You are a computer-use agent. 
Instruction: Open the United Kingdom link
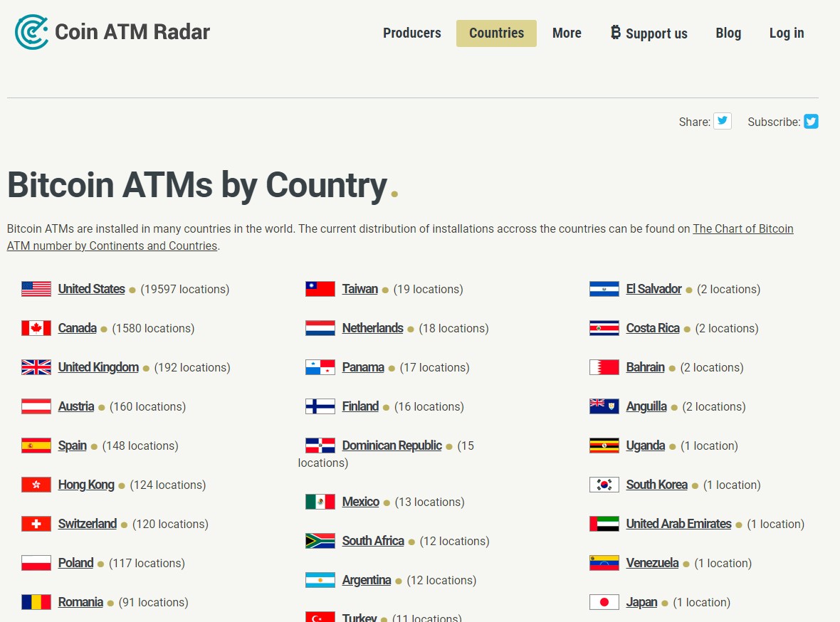tap(98, 367)
